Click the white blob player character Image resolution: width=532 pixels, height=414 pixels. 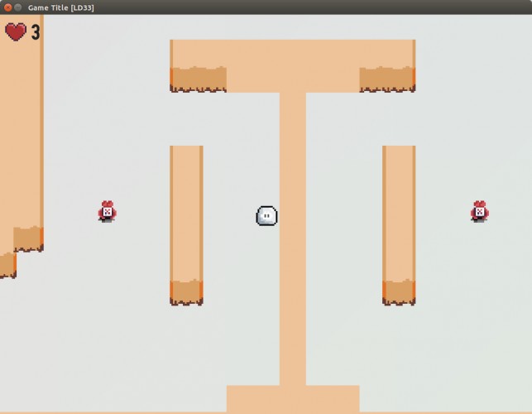pyautogui.click(x=266, y=216)
